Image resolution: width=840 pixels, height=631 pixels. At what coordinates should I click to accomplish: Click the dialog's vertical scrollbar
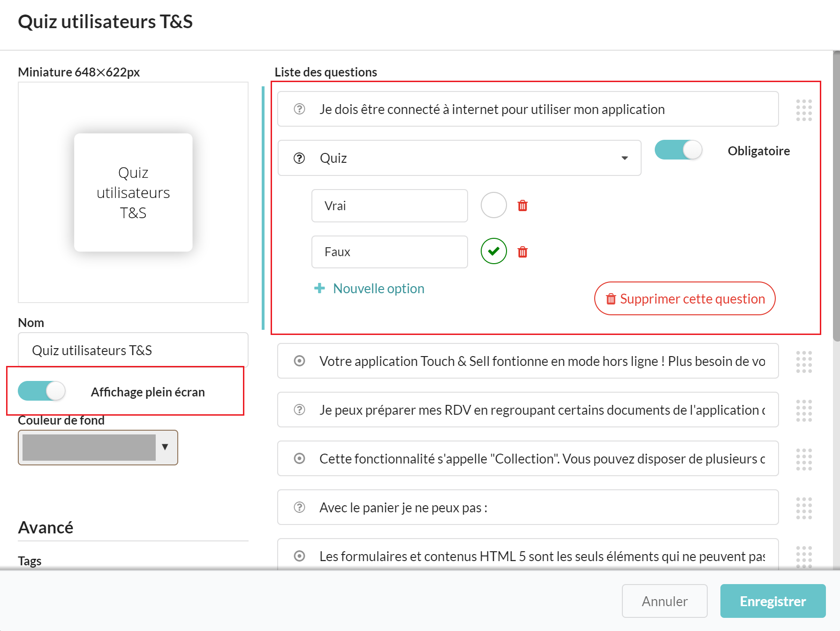836,196
